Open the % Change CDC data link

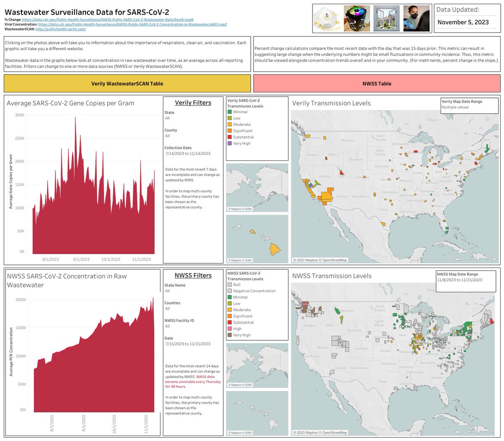(x=108, y=20)
